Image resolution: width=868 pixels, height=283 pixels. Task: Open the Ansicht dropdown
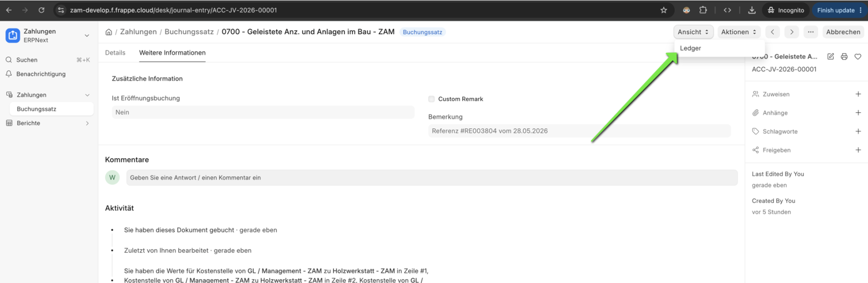click(x=693, y=32)
